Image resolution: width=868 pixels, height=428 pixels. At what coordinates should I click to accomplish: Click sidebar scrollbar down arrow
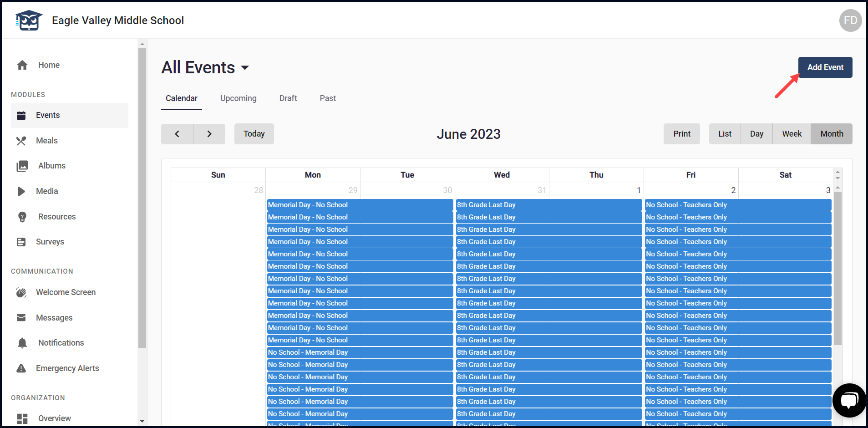tap(142, 421)
